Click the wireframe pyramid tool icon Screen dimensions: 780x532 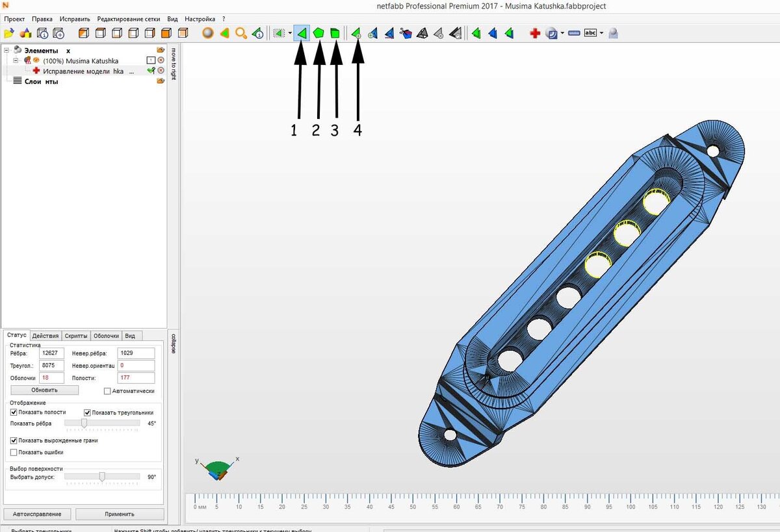[x=422, y=33]
